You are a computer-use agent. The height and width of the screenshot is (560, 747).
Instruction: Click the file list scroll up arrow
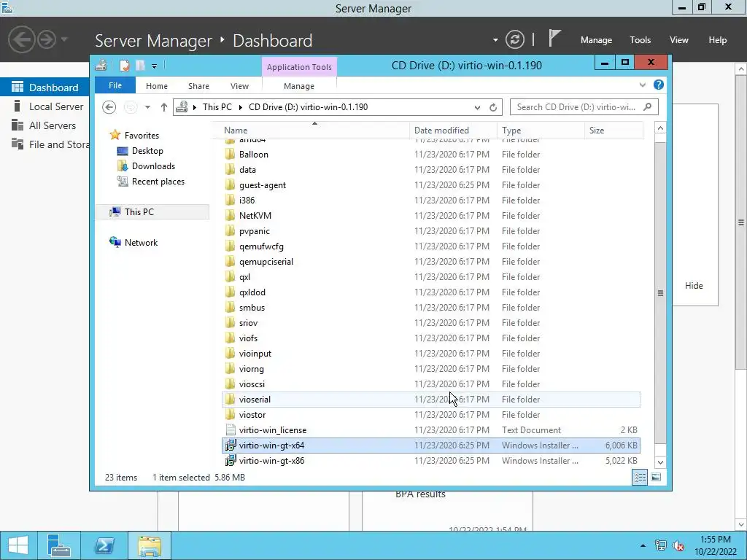click(x=660, y=128)
